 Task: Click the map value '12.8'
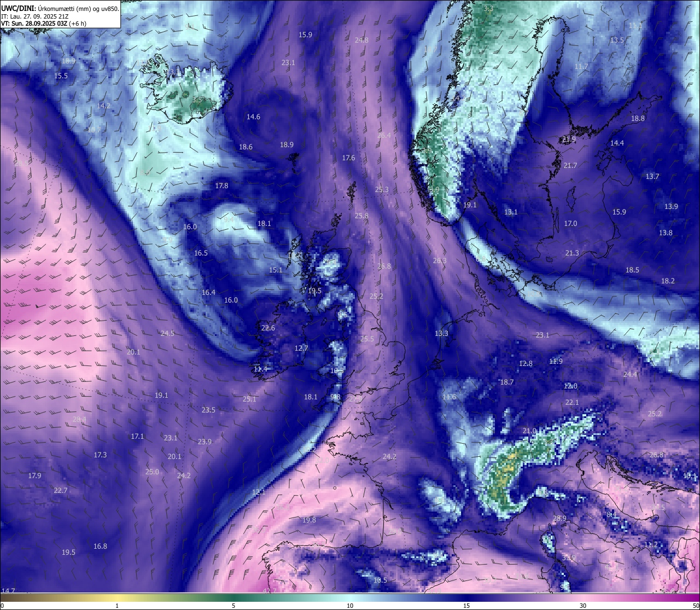pos(526,364)
